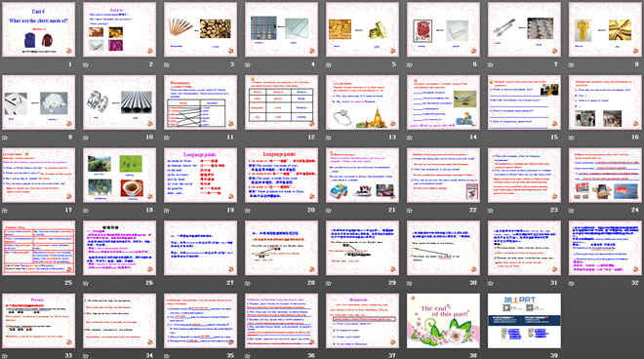Click the star icon beneath slide 14
Image resolution: width=644 pixels, height=359 pixels.
click(410, 138)
